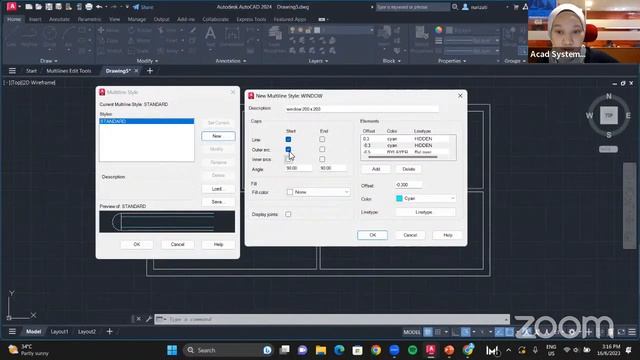
Task: Switch to the Manage ribbon tab
Action: [x=137, y=19]
